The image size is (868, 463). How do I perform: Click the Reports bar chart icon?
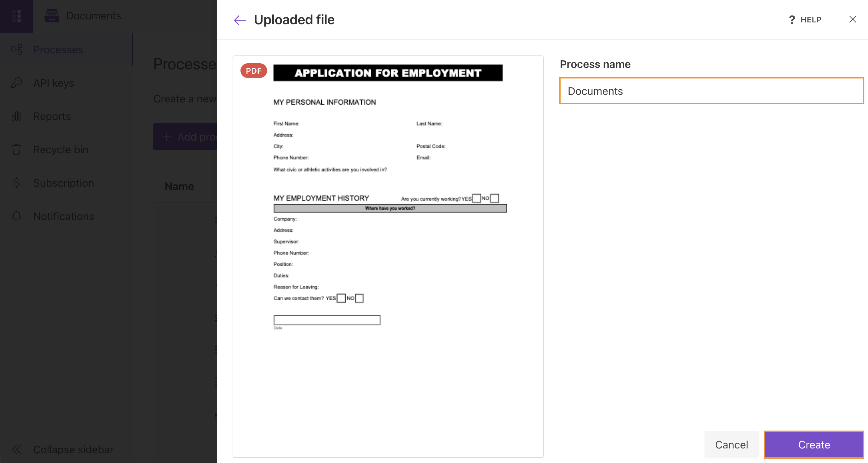17,116
